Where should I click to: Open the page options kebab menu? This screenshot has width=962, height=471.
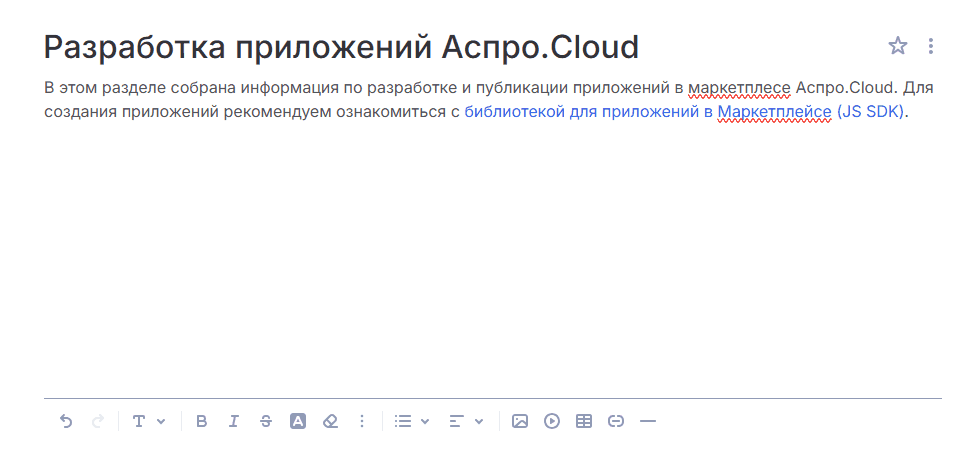[931, 46]
